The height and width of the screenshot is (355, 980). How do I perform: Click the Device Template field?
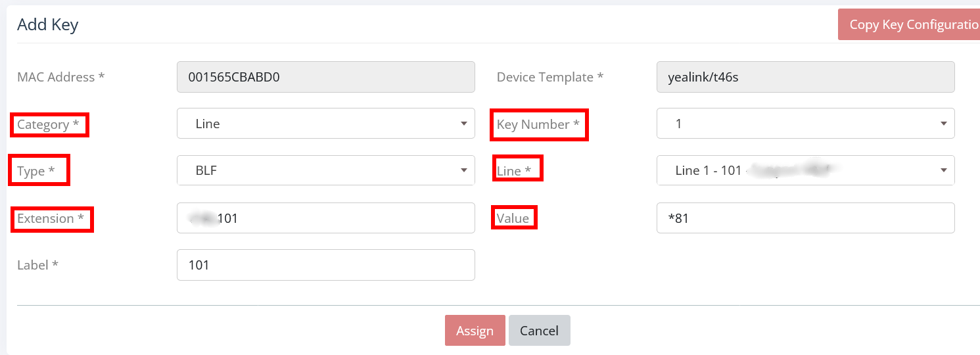pos(805,77)
